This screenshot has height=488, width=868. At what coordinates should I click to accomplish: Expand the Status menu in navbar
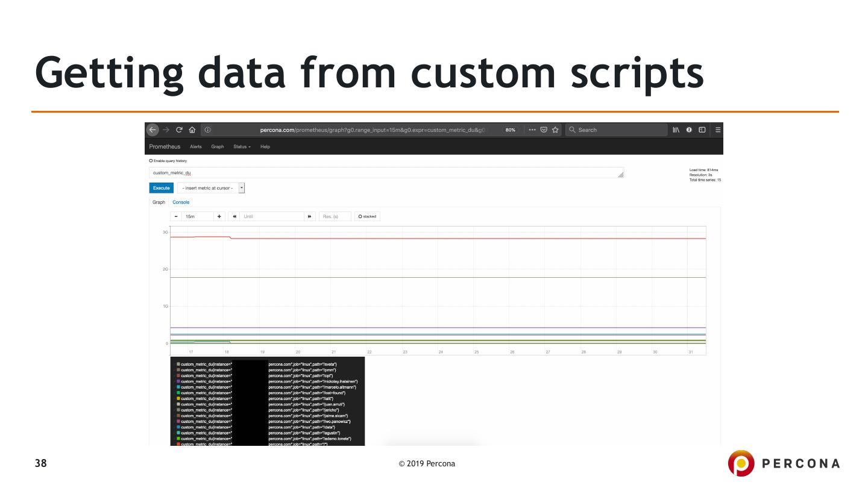(x=242, y=146)
